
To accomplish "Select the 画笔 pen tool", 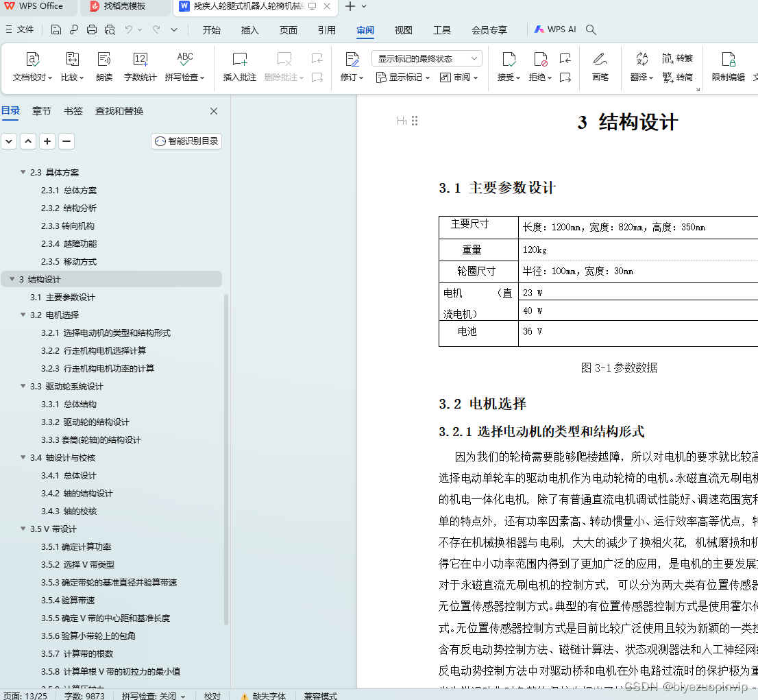I will (x=600, y=67).
